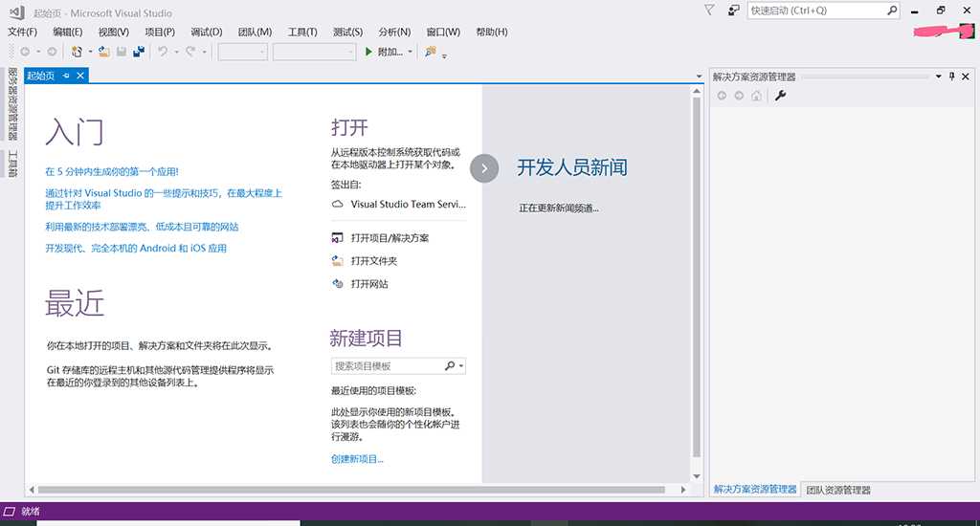Screen dimensions: 980x526
Task: Click the cloud icon beside Visual Studio Team Servi...
Action: point(338,205)
